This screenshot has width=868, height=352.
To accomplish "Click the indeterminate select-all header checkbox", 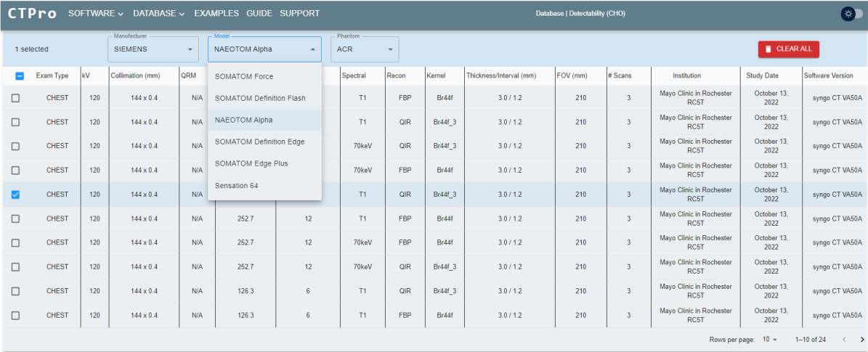I will pos(20,75).
